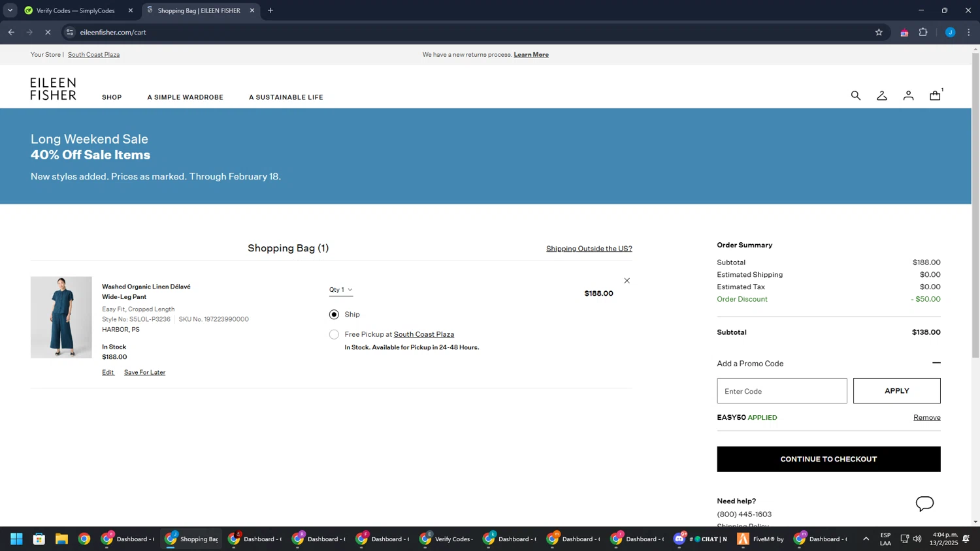Open Shipping Outside the US link
The height and width of the screenshot is (551, 980).
pos(589,249)
